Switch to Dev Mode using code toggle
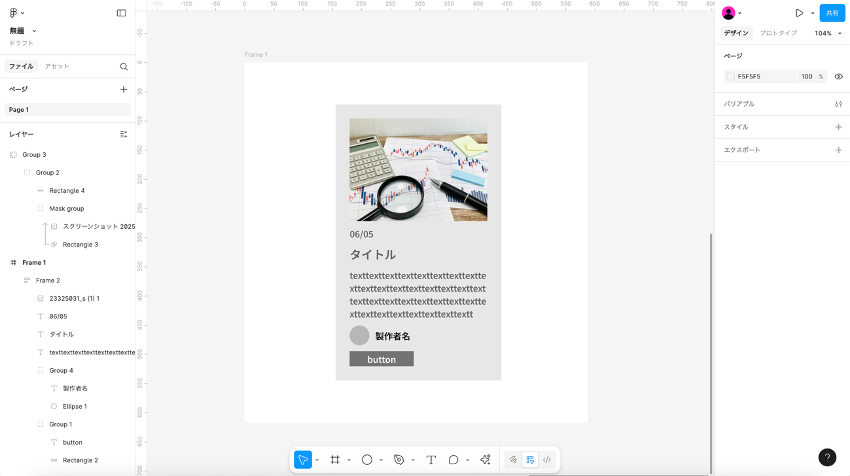The image size is (850, 476). click(546, 460)
